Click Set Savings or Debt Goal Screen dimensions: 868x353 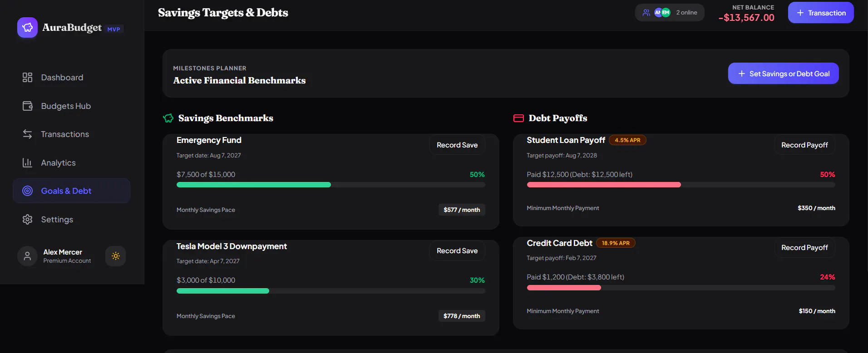[783, 74]
